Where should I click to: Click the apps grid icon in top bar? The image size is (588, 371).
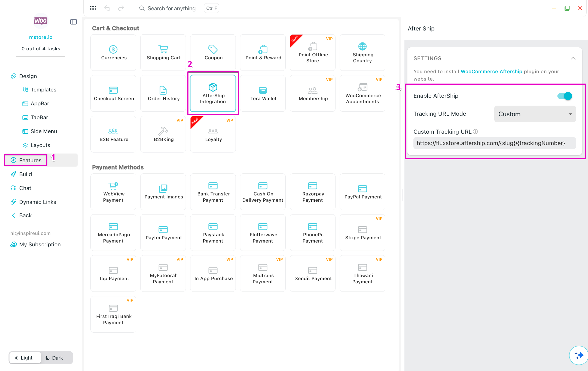tap(93, 8)
